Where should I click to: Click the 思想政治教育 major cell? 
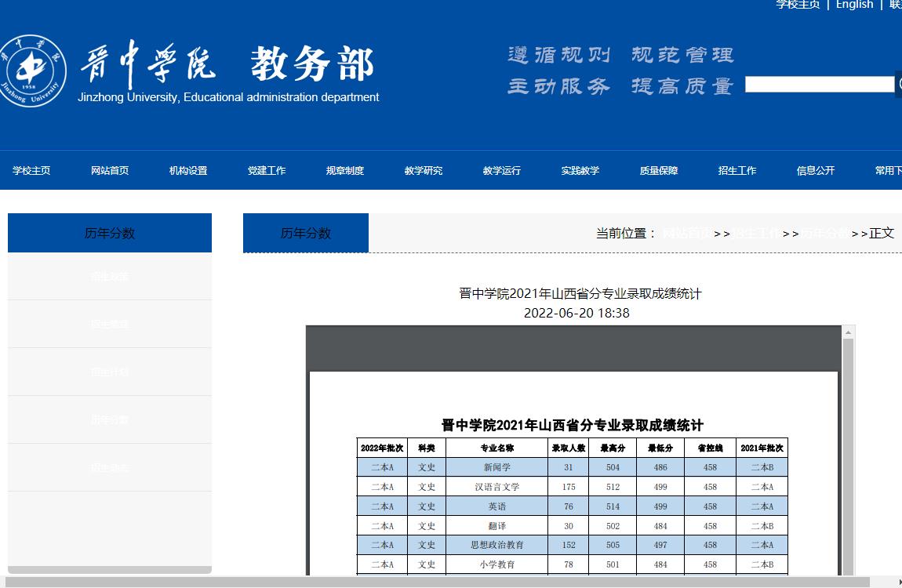pos(497,545)
